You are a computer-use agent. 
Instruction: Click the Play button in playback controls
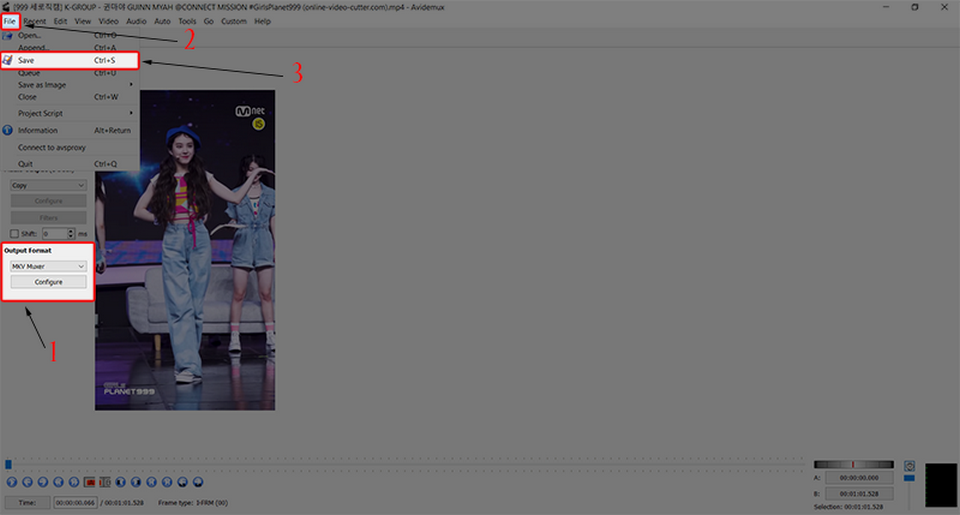tap(12, 483)
